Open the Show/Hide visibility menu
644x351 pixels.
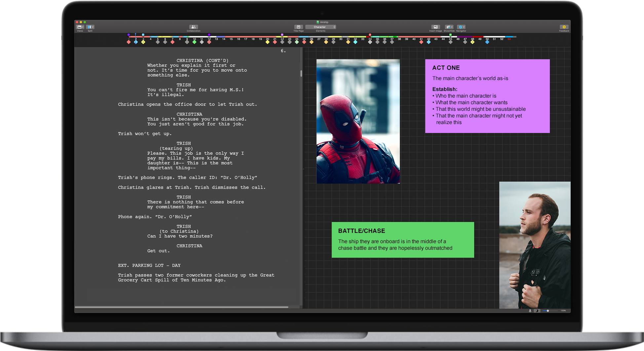[449, 27]
